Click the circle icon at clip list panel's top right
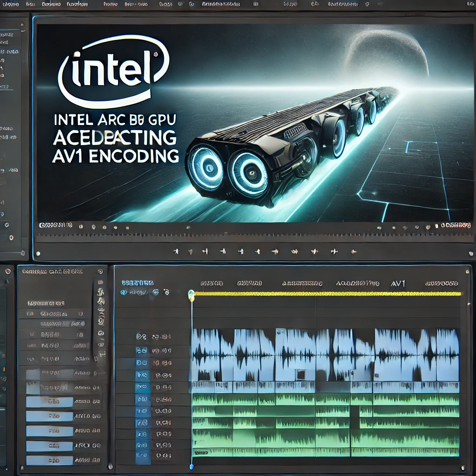The image size is (476, 476). click(100, 271)
